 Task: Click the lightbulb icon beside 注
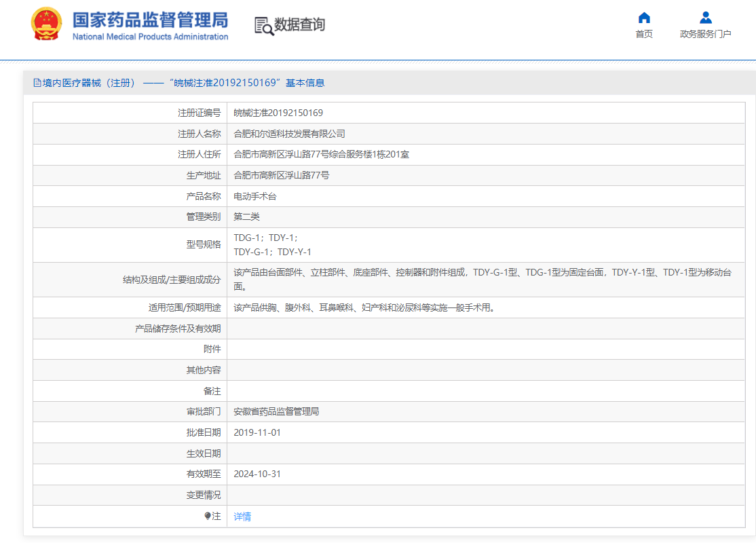pos(207,516)
